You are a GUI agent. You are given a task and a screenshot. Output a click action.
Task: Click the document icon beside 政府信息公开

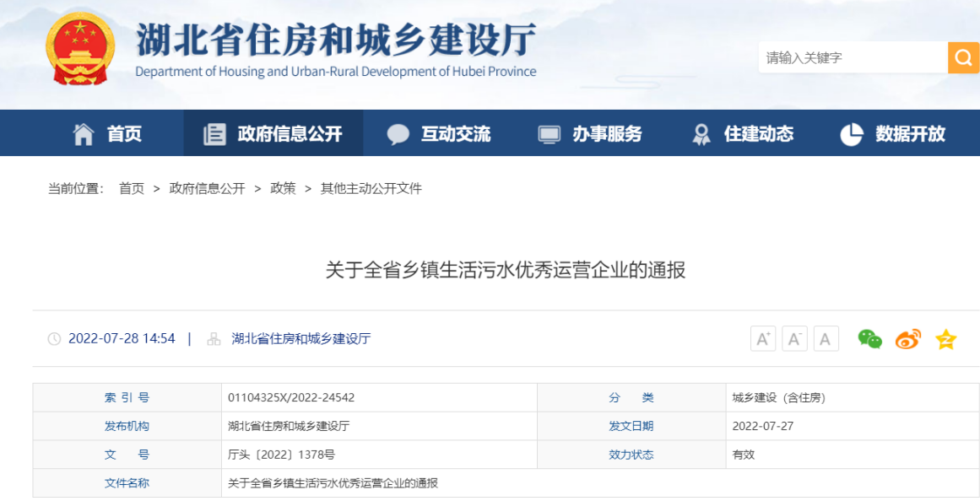pyautogui.click(x=214, y=134)
